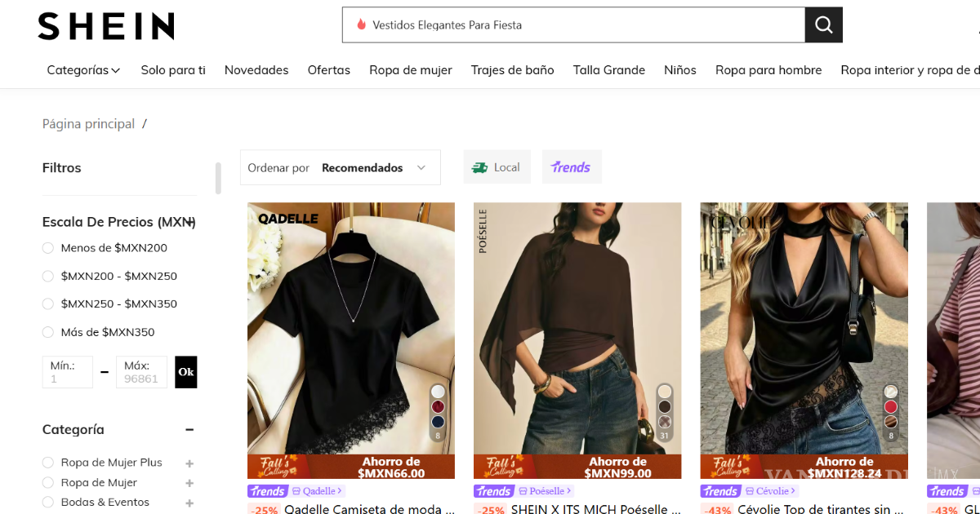Select the Bodas & Eventos category radio
The image size is (980, 514).
tap(48, 503)
